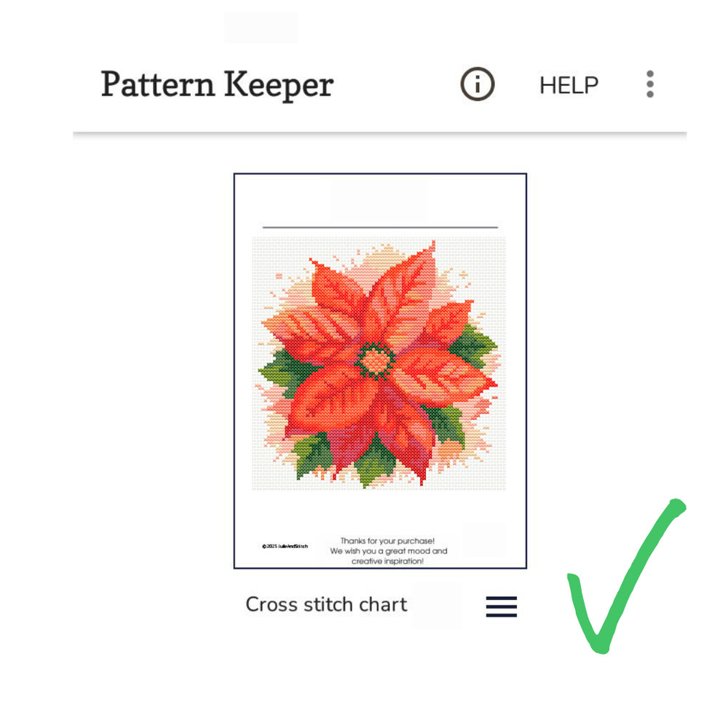
Task: Select the Cross stitch chart label
Action: click(x=326, y=604)
